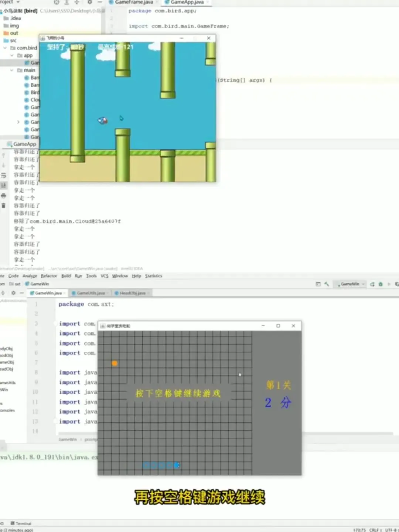Click the console scroll down arrow icon
This screenshot has height=532, width=399.
pyautogui.click(x=4, y=166)
